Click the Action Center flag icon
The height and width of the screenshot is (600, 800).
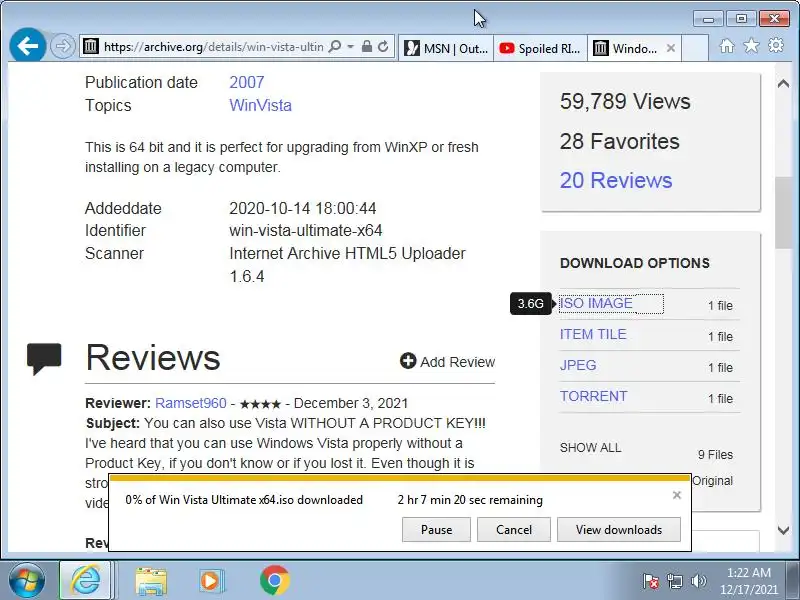pos(651,581)
